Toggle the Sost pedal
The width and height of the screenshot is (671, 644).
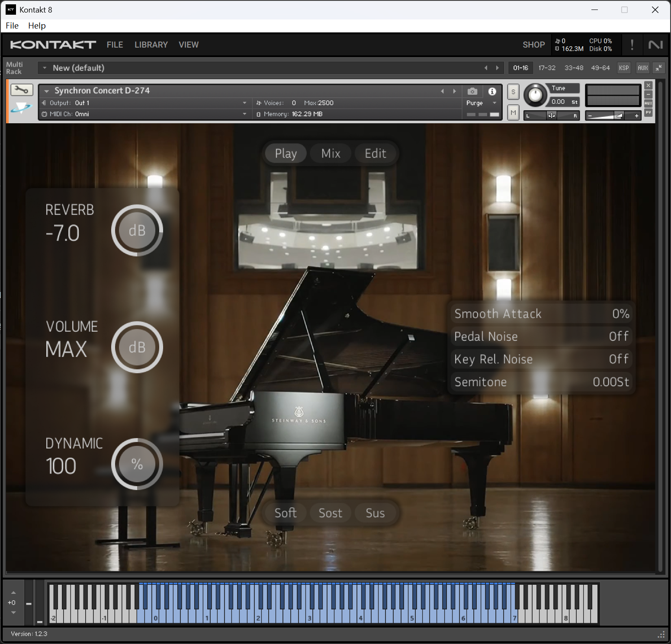point(331,513)
